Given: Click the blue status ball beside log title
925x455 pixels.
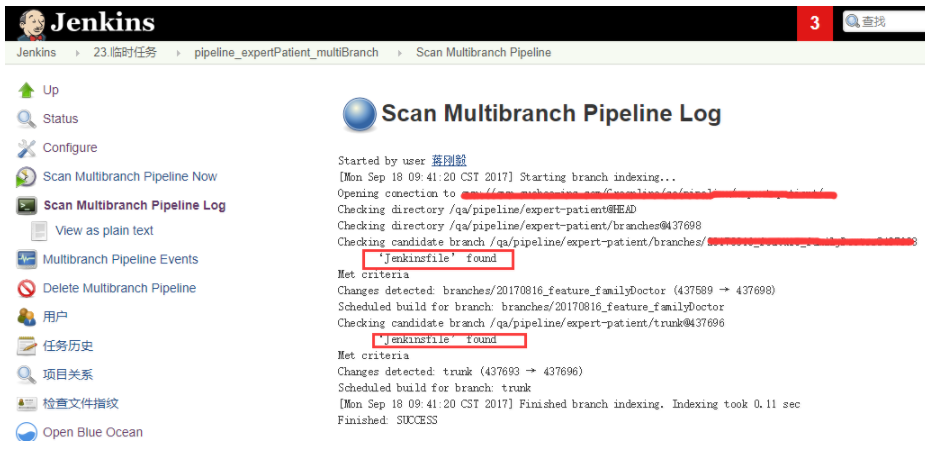Looking at the screenshot, I should click(x=359, y=114).
